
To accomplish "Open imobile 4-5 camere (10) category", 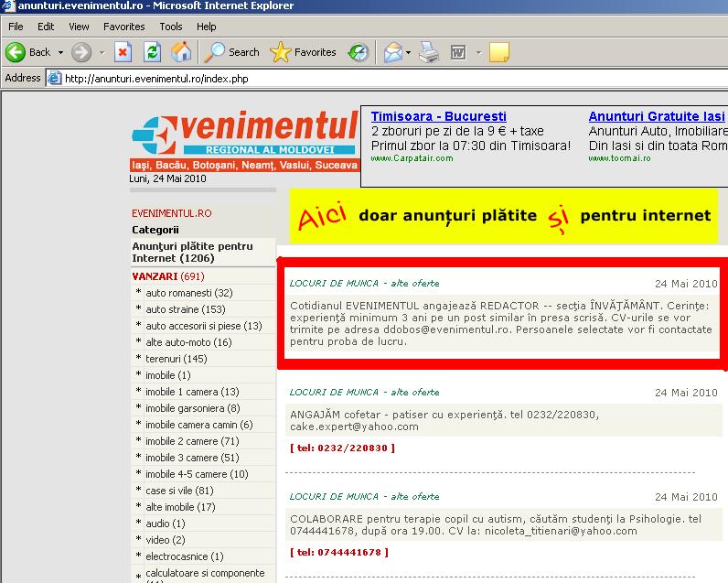I will (197, 474).
